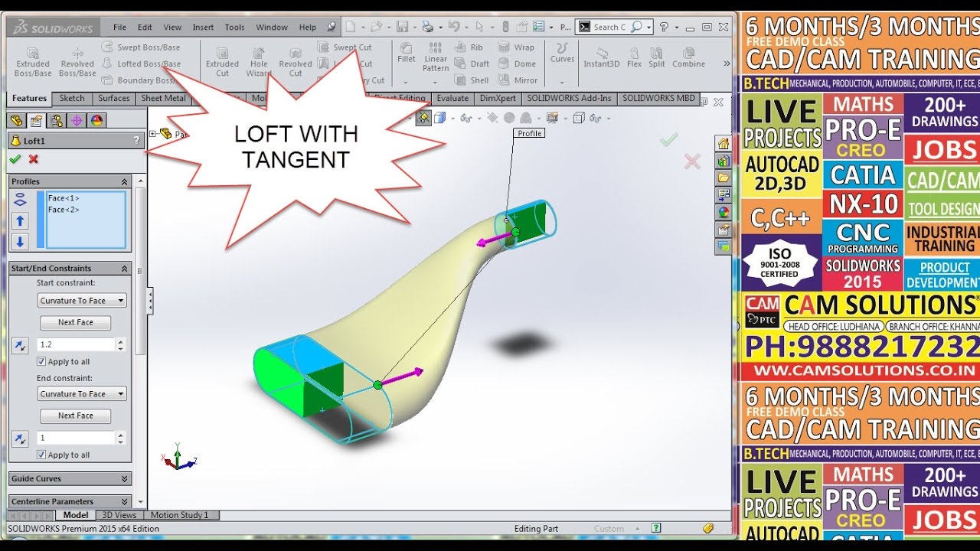Choose the Swept Boss/Base command
980x551 pixels.
(140, 47)
